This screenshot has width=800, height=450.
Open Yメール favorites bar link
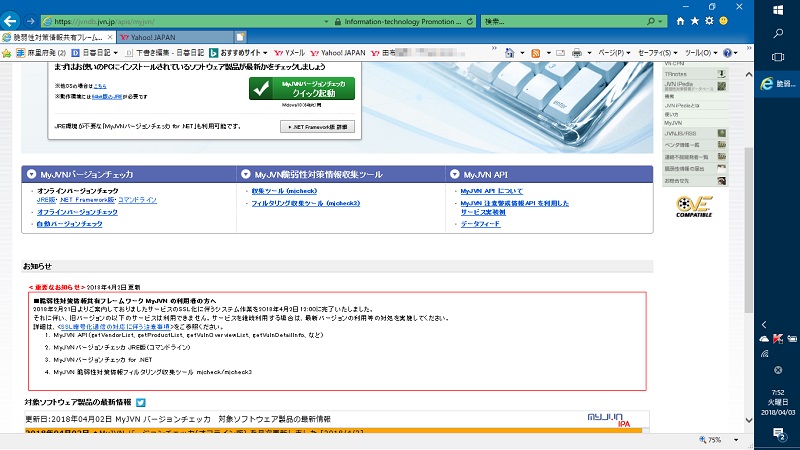(289, 53)
